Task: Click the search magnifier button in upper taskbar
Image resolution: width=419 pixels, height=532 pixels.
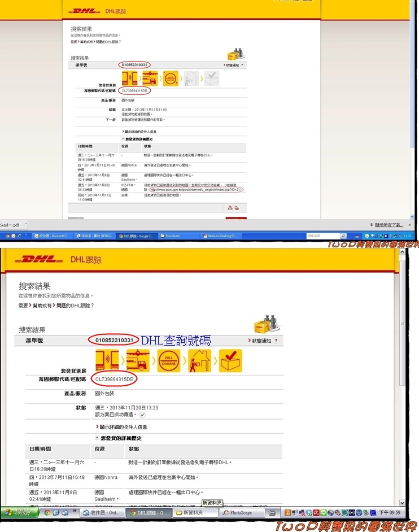Action: tap(343, 236)
